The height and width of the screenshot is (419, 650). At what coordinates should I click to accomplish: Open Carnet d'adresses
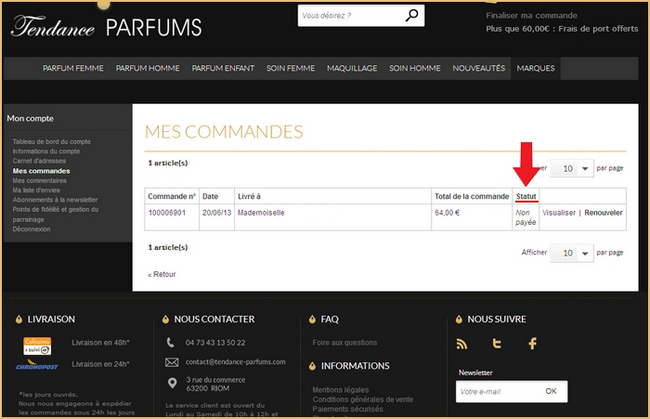coord(39,161)
